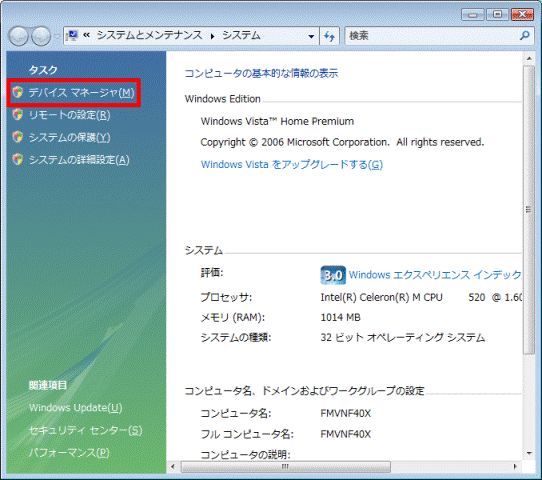This screenshot has height=480, width=542.
Task: Click horizontal scrollbar left arrow
Action: (173, 467)
